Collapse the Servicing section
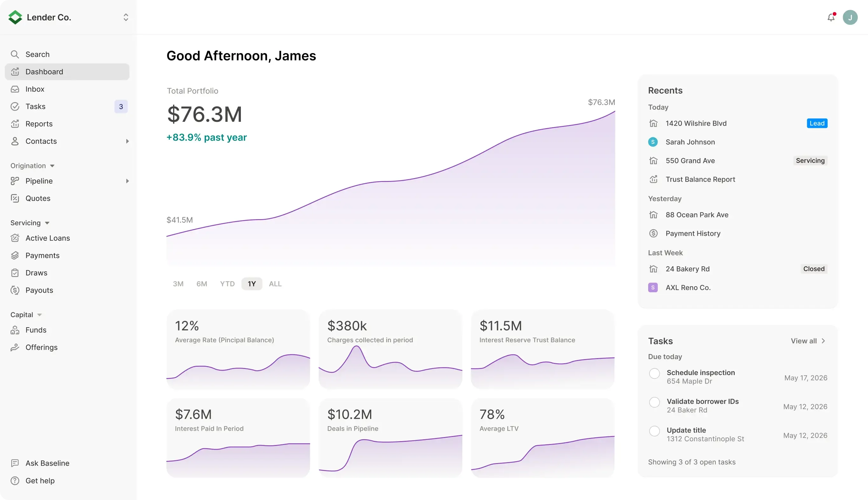Viewport: 868px width, 500px height. [30, 223]
